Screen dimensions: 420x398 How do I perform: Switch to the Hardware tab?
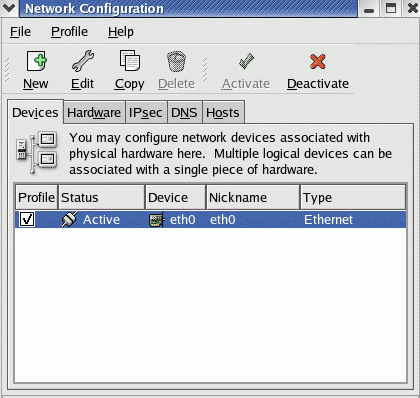(x=94, y=113)
